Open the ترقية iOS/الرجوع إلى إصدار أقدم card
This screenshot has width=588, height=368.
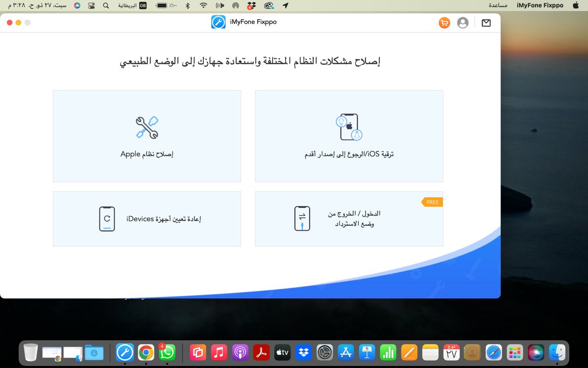click(349, 136)
